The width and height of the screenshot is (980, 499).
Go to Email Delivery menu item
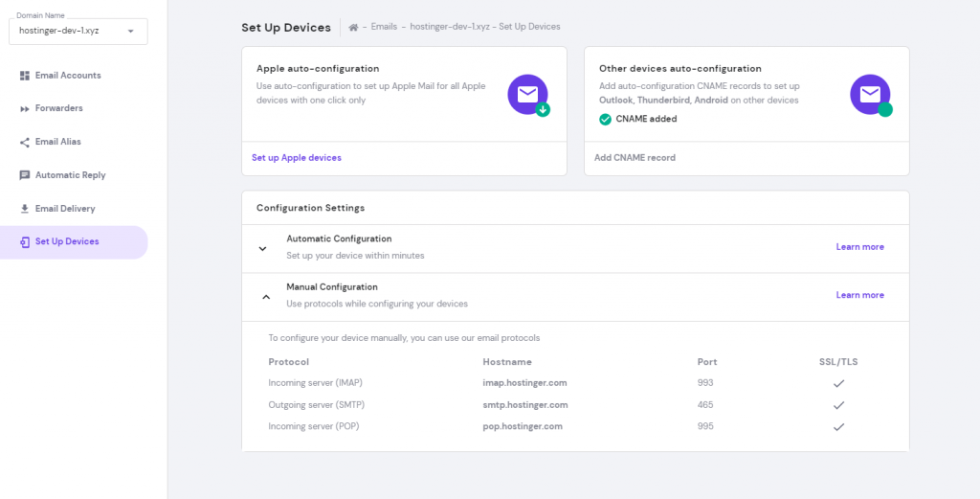coord(65,209)
